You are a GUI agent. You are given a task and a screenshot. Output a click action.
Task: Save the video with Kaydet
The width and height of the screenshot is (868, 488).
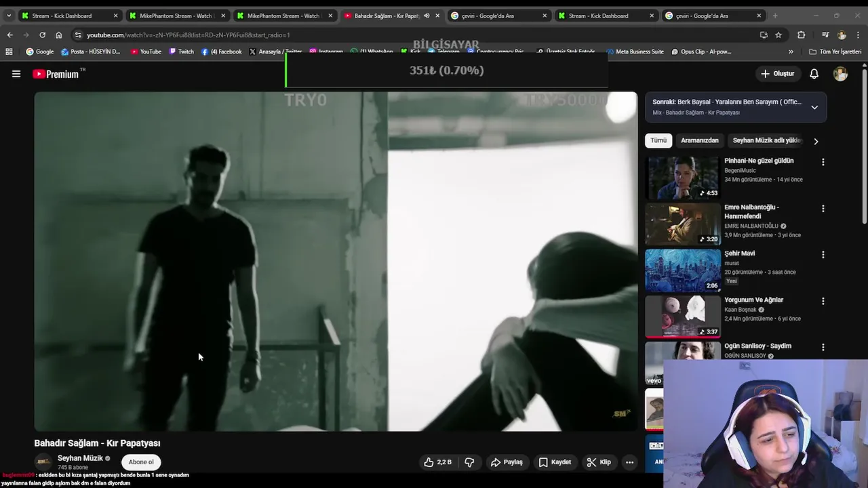555,462
